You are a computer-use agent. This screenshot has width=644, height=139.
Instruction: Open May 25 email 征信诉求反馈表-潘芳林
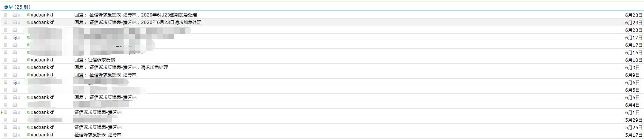[98, 127]
